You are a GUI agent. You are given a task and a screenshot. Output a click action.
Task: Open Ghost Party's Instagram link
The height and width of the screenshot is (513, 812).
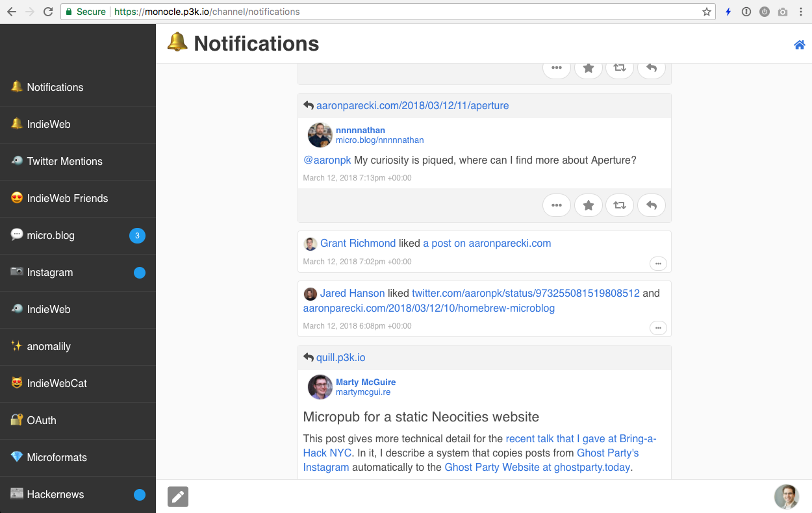click(x=471, y=460)
